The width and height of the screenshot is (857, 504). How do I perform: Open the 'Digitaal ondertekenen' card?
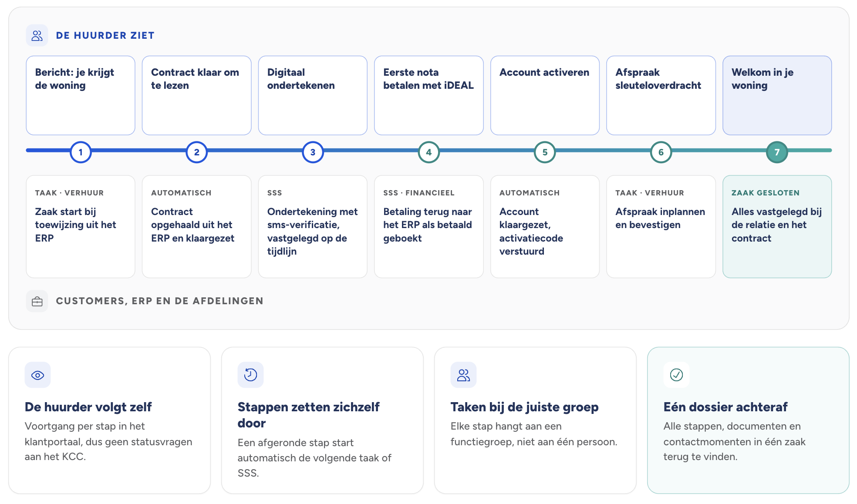[313, 95]
